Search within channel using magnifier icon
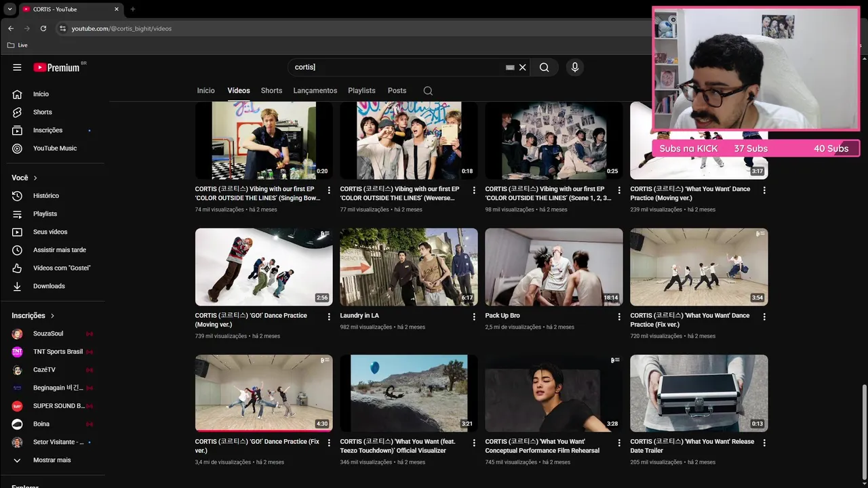868x488 pixels. (x=428, y=91)
